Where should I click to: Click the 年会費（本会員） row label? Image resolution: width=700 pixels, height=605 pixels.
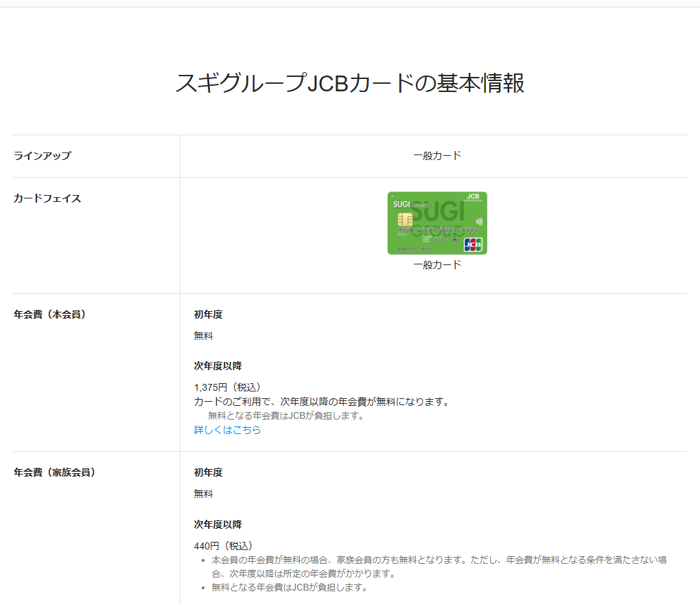(49, 315)
